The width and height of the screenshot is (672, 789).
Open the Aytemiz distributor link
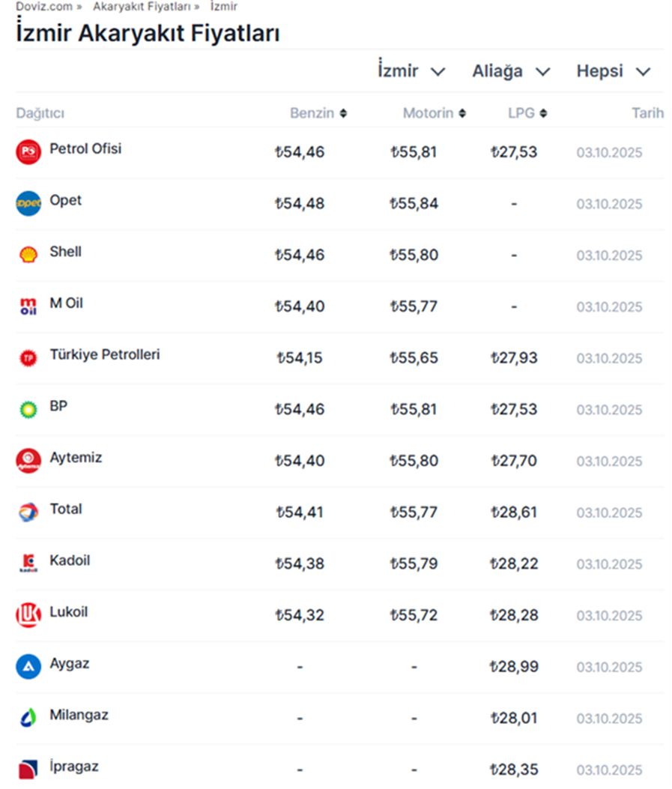pyautogui.click(x=76, y=457)
